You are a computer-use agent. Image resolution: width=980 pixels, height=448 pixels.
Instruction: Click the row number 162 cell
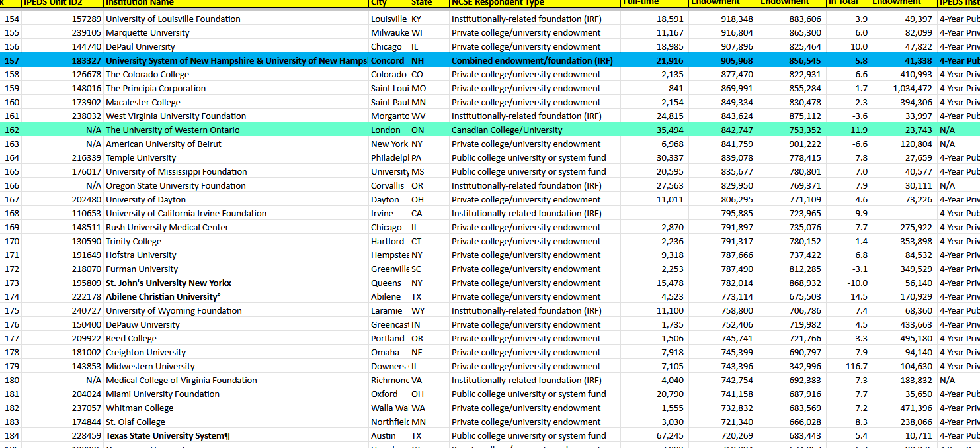pyautogui.click(x=11, y=130)
